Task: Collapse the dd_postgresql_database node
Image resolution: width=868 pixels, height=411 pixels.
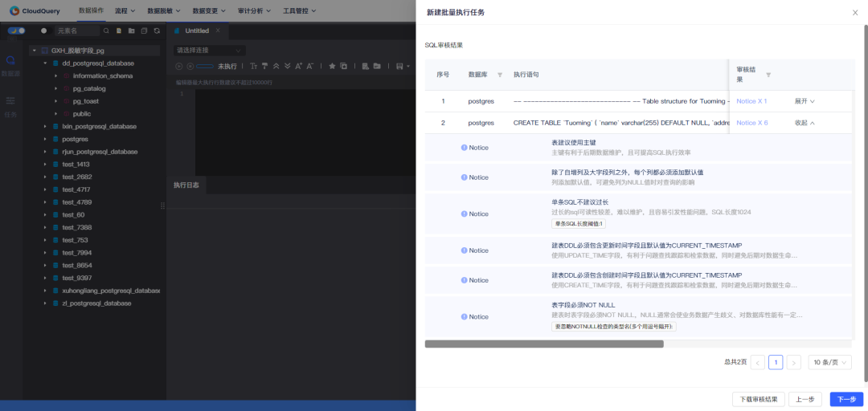Action: (45, 63)
